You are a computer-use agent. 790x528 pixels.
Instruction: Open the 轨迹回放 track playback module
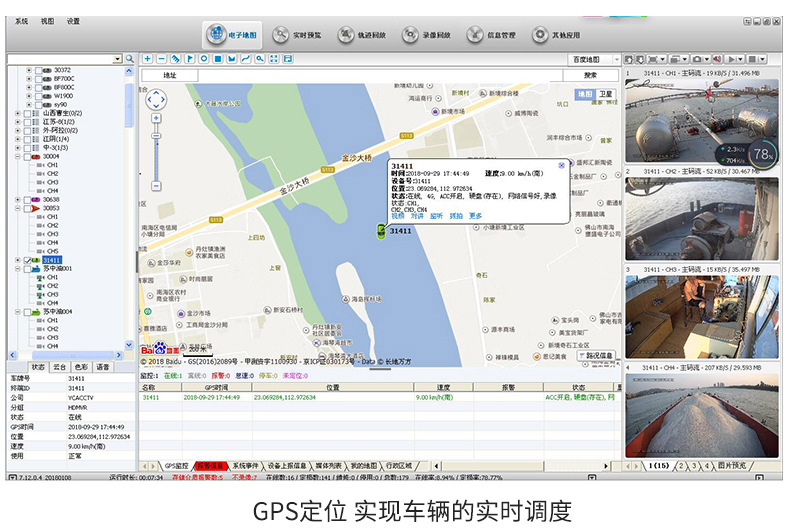click(362, 35)
